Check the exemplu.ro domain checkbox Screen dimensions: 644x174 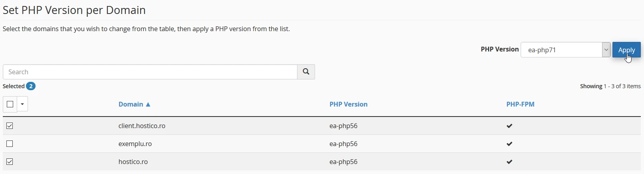pos(10,144)
